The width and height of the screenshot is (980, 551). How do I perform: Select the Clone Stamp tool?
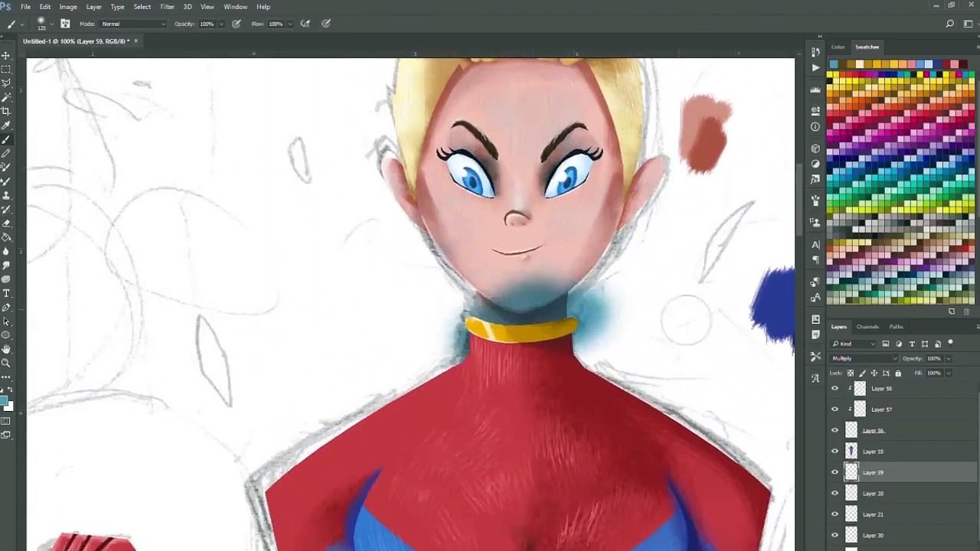click(6, 195)
